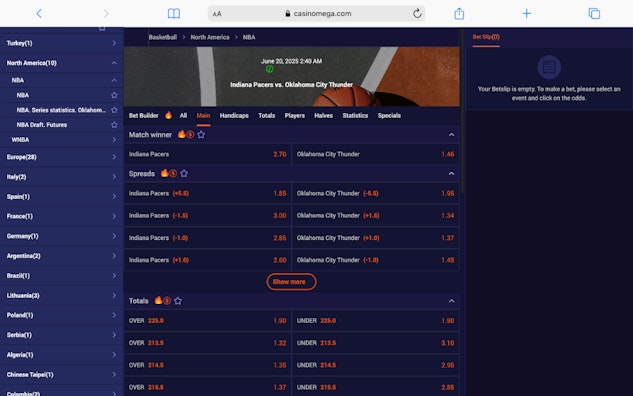Click the casinomega.com address bar
The height and width of the screenshot is (396, 633).
(316, 13)
